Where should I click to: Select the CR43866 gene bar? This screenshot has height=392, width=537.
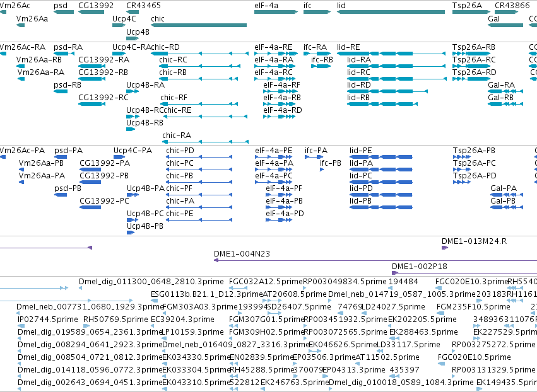(507, 12)
